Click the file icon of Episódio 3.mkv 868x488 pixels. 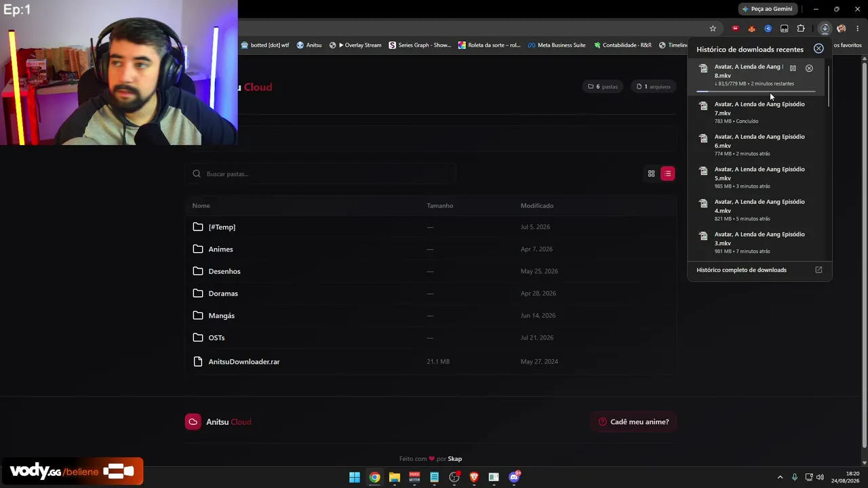point(703,236)
